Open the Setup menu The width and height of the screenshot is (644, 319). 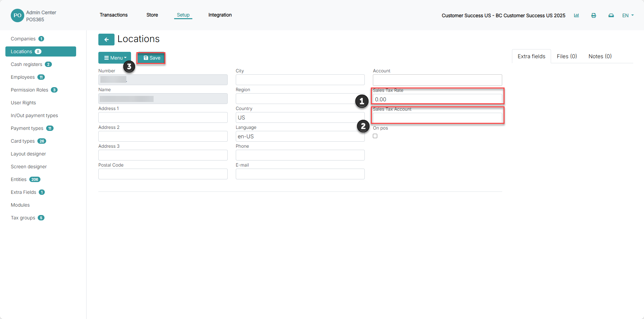(183, 15)
